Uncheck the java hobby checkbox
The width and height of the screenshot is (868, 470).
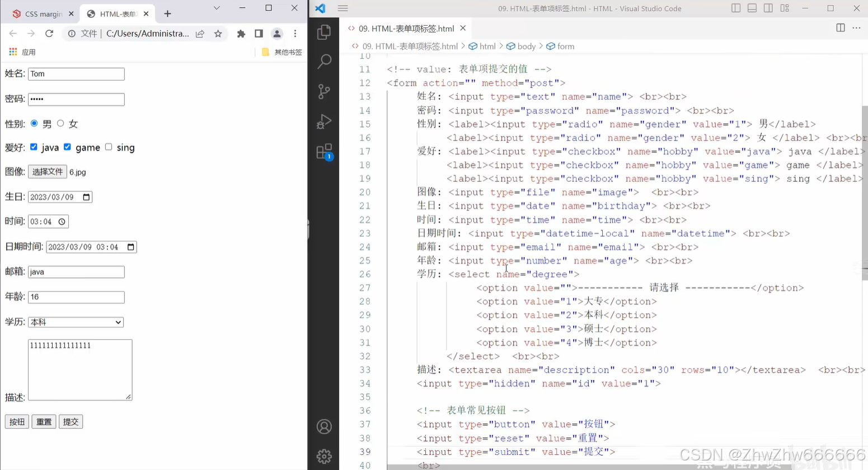point(34,147)
